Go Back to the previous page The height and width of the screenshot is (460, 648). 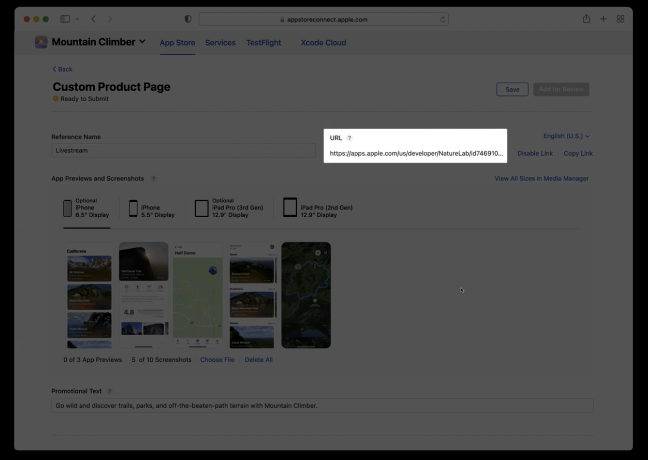pyautogui.click(x=62, y=69)
